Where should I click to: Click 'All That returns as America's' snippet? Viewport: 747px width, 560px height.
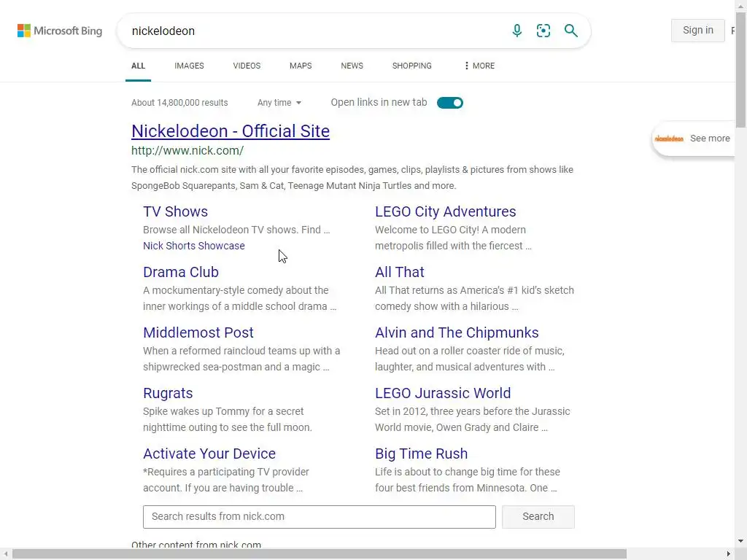point(474,298)
